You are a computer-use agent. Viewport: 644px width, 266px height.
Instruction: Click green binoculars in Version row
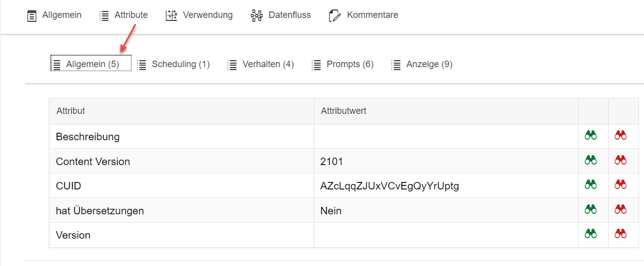[x=591, y=234]
